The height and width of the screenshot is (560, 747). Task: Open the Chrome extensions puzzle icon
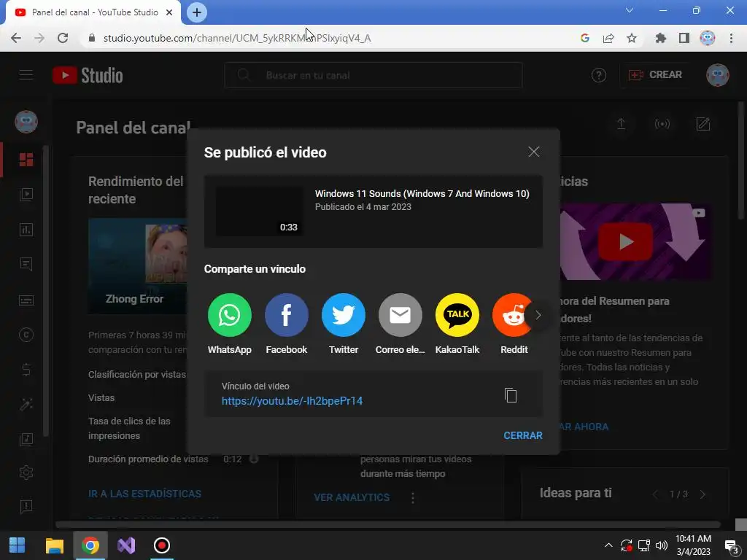point(660,38)
